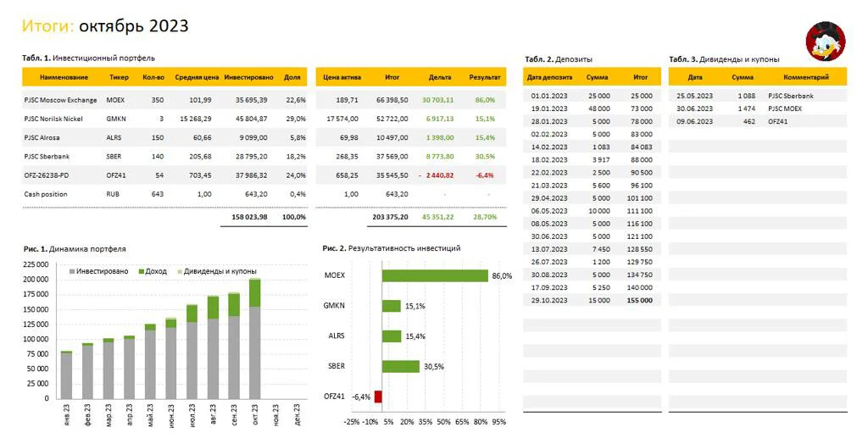Select the PJSC Sberbank dividend comment
The width and height of the screenshot is (868, 444).
(791, 96)
